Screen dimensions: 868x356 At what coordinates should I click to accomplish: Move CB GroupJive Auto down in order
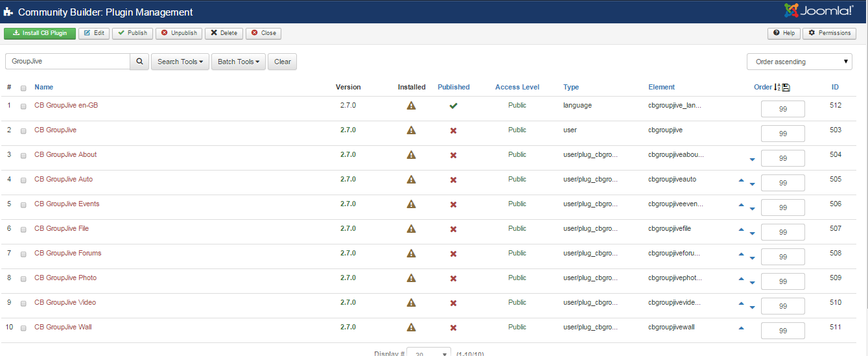pos(752,184)
